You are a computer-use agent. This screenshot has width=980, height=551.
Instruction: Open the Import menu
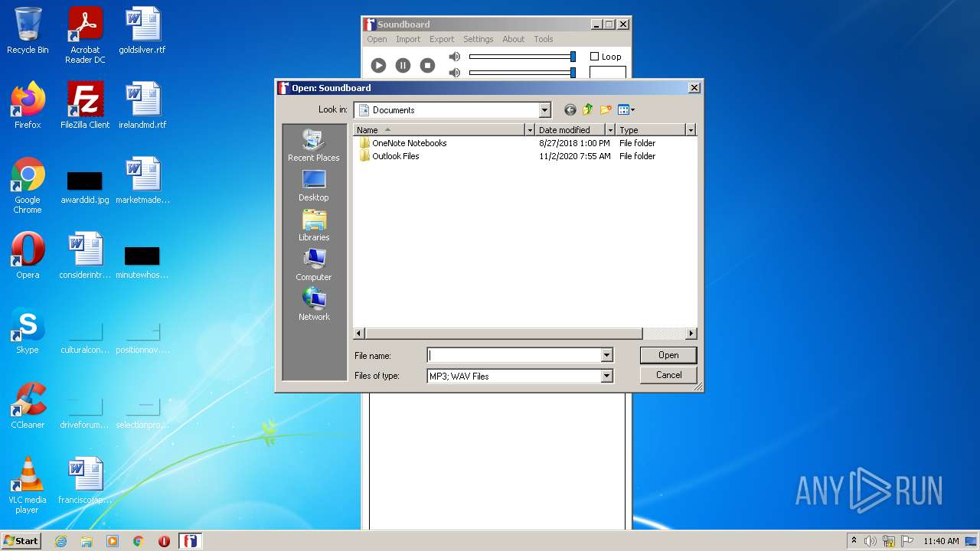(408, 39)
